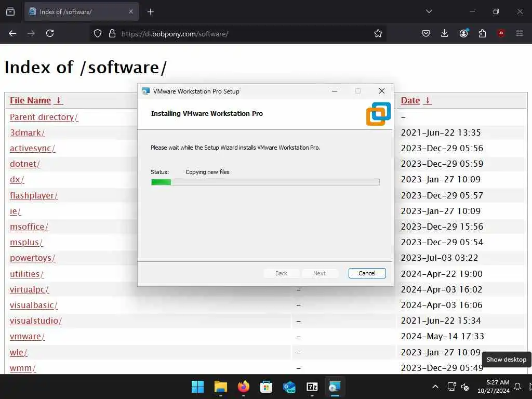Open the flashplayer folder
This screenshot has width=532, height=399.
34,196
